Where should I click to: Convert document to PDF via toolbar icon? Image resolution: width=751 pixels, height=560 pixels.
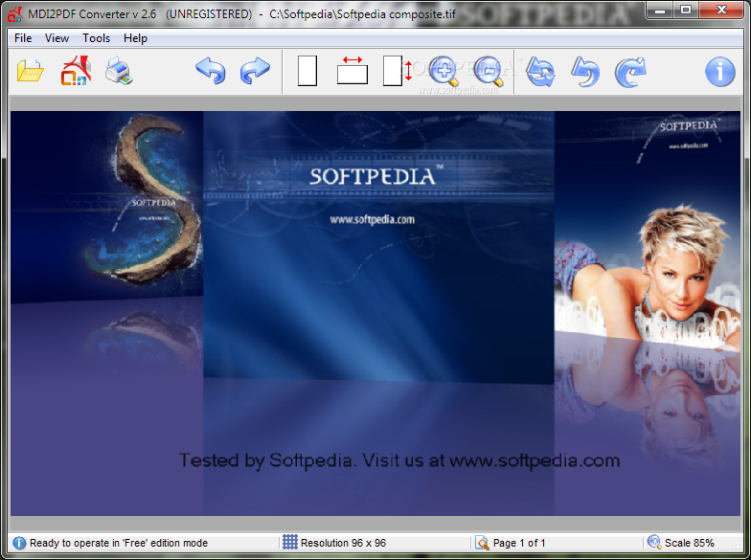pyautogui.click(x=76, y=71)
